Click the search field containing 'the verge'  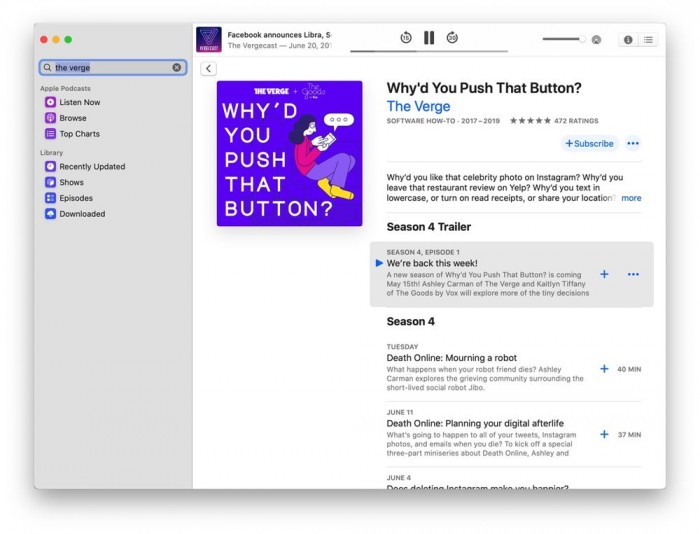[112, 67]
